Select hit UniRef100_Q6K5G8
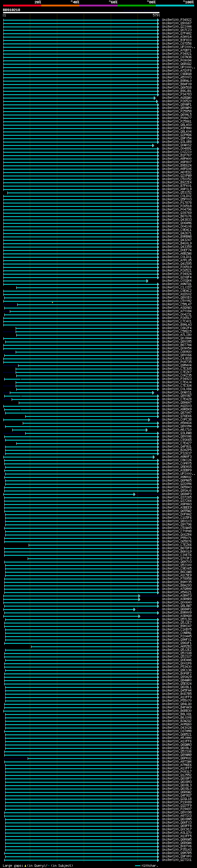Screen dimensions: 197x868 [x=176, y=88]
